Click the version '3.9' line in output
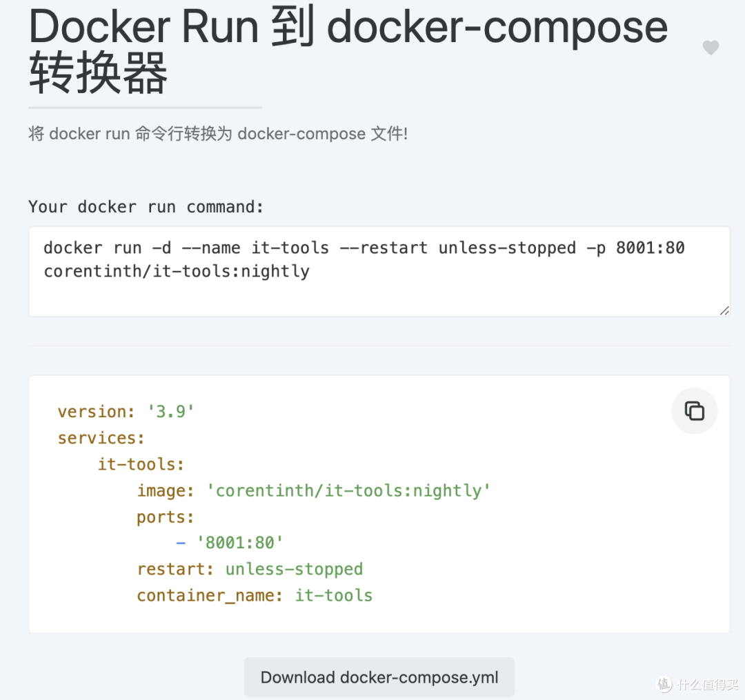The height and width of the screenshot is (700, 745). [x=126, y=411]
